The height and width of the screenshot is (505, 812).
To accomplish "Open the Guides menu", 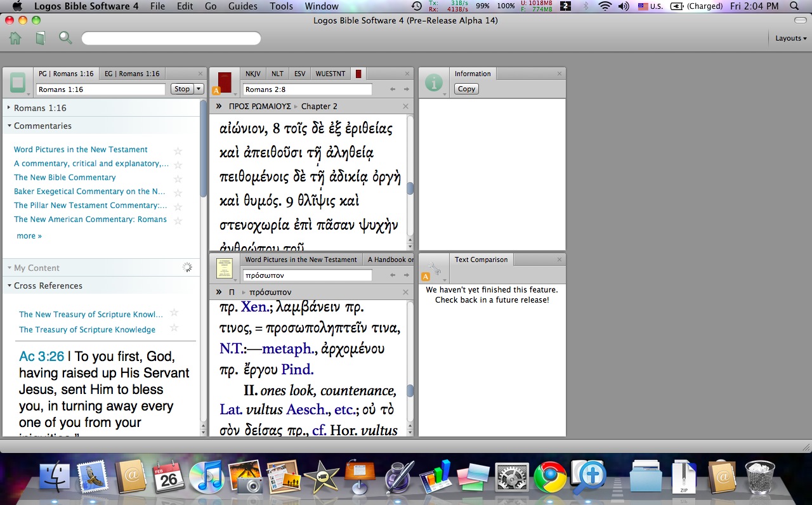I will [x=243, y=6].
